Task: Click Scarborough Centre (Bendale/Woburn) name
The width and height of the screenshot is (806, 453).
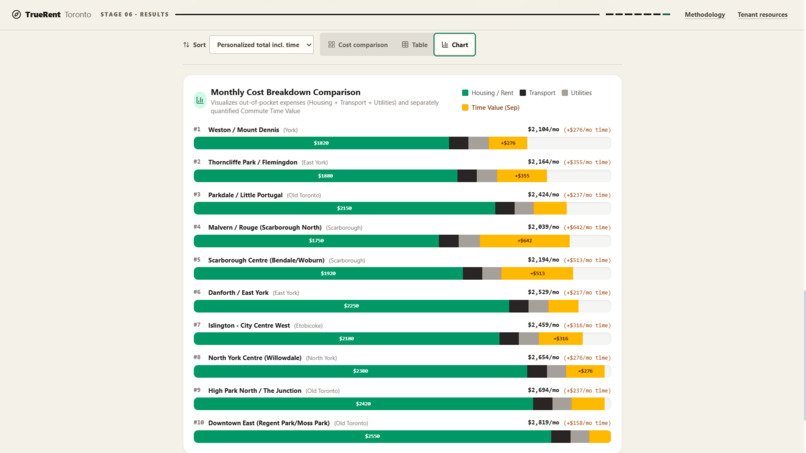Action: click(x=266, y=260)
